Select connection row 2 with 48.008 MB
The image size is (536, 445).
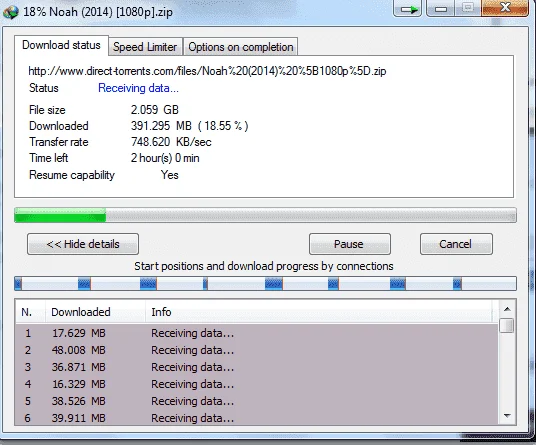(257, 350)
